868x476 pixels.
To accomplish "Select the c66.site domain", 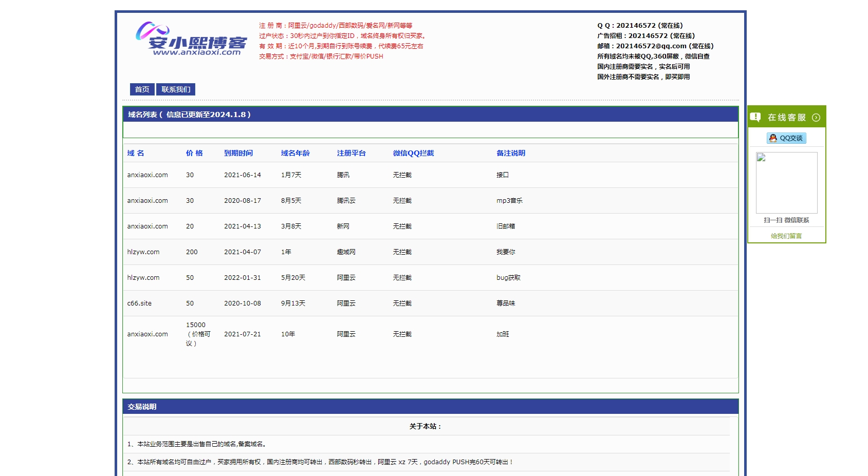I will coord(139,303).
